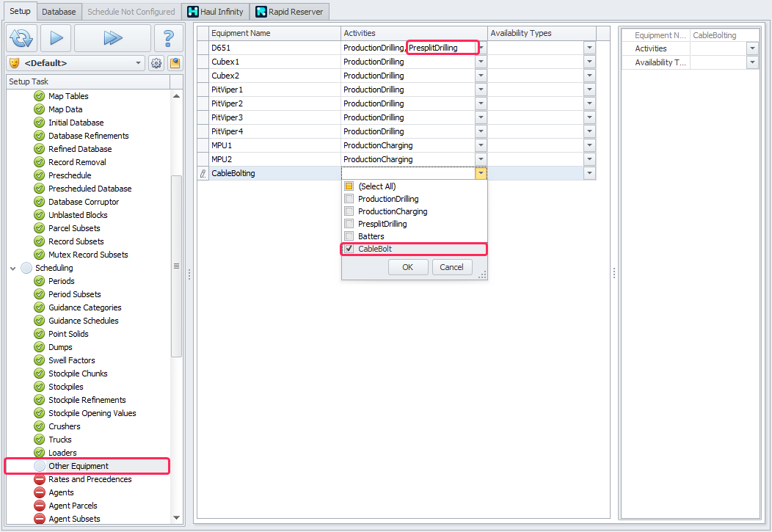Click status icon beside Database Corruptor
Viewport: 772px width, 532px height.
coord(40,202)
